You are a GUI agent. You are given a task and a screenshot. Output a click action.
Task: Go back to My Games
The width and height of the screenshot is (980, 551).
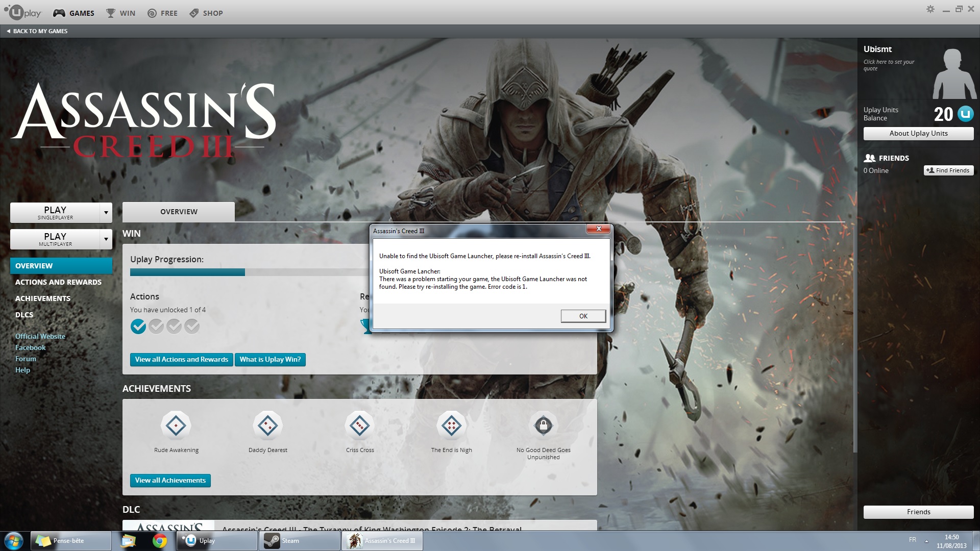click(x=37, y=31)
